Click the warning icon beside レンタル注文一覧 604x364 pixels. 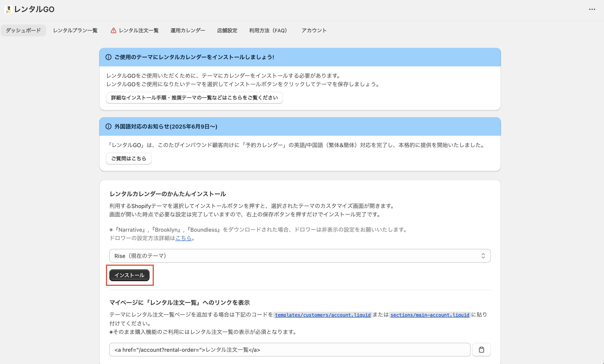113,30
